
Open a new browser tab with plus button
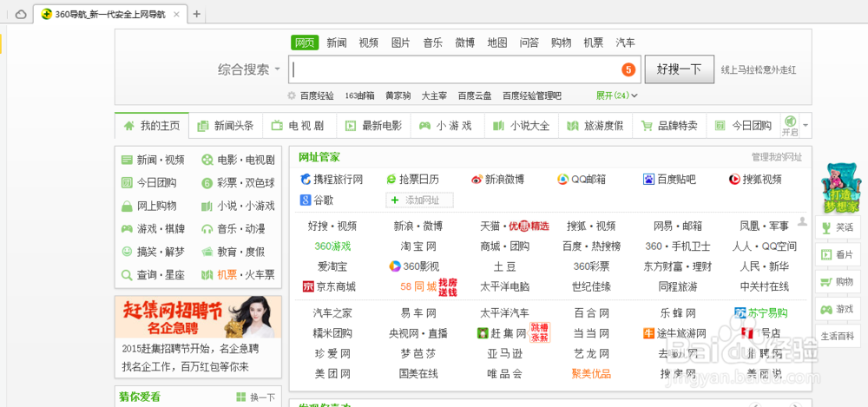[196, 15]
